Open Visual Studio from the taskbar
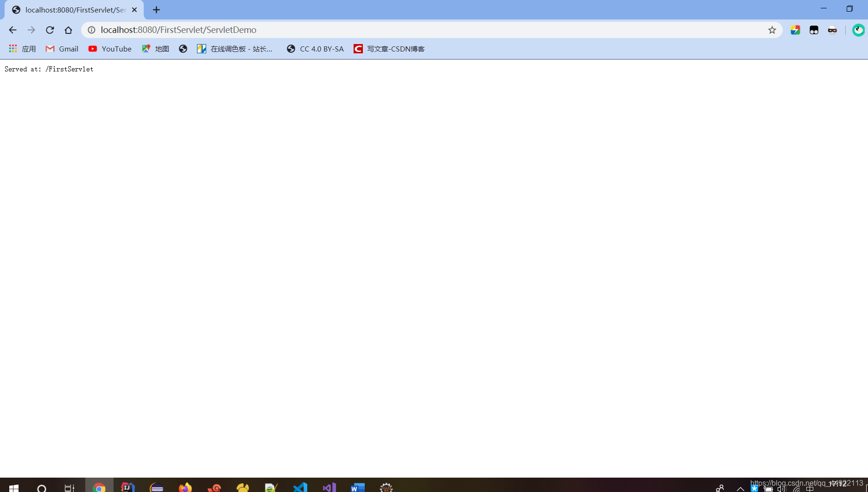 pos(329,487)
